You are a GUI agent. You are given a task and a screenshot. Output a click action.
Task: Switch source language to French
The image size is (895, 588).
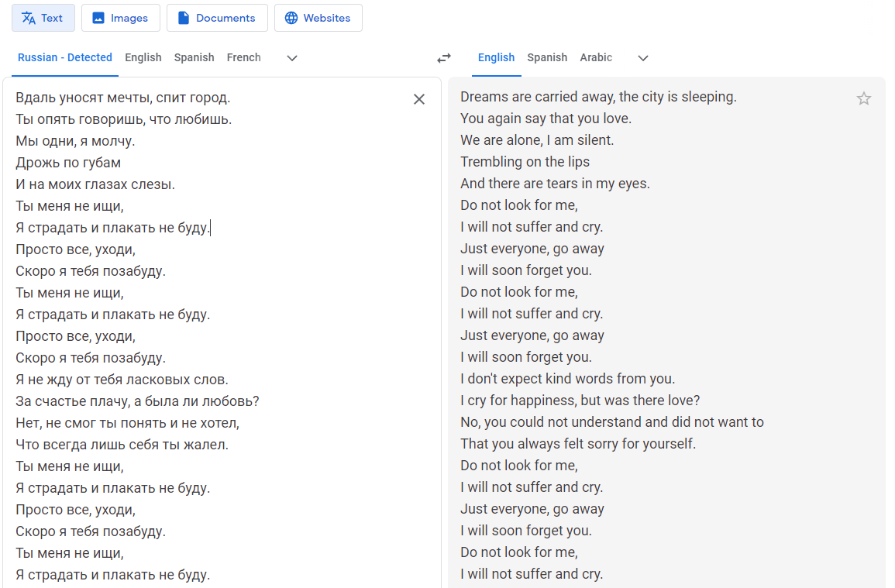[244, 57]
